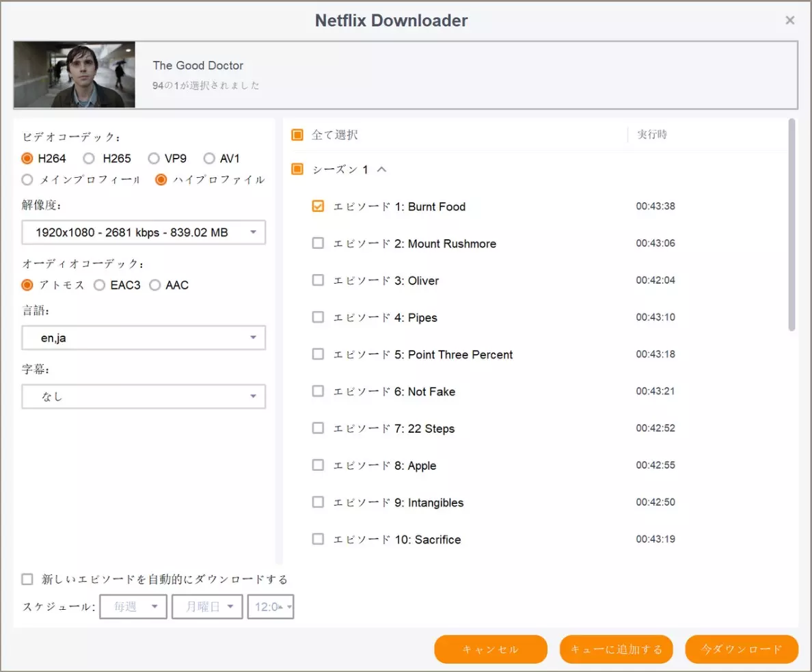The width and height of the screenshot is (812, 672).
Task: Select H265 video codec
Action: coord(89,158)
